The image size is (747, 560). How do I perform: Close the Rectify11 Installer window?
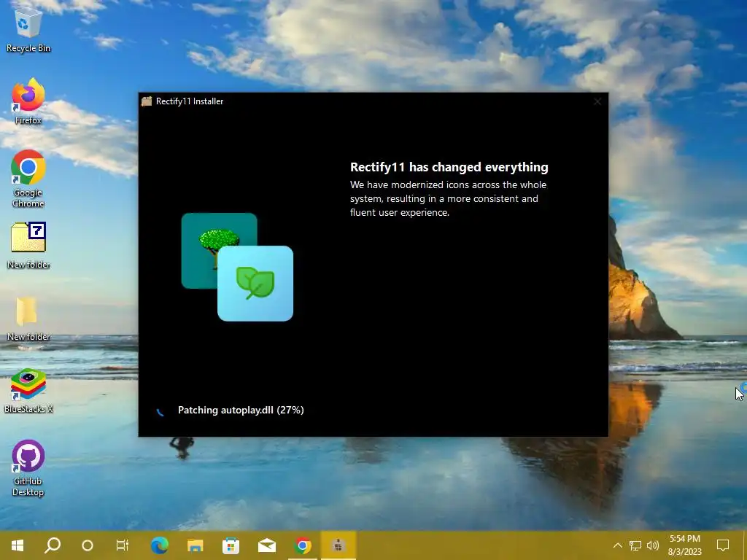click(597, 101)
